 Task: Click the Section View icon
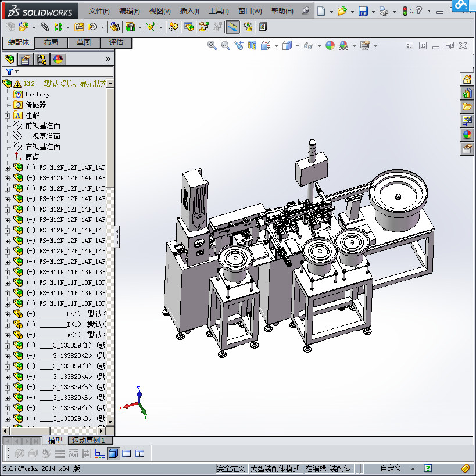pyautogui.click(x=252, y=45)
